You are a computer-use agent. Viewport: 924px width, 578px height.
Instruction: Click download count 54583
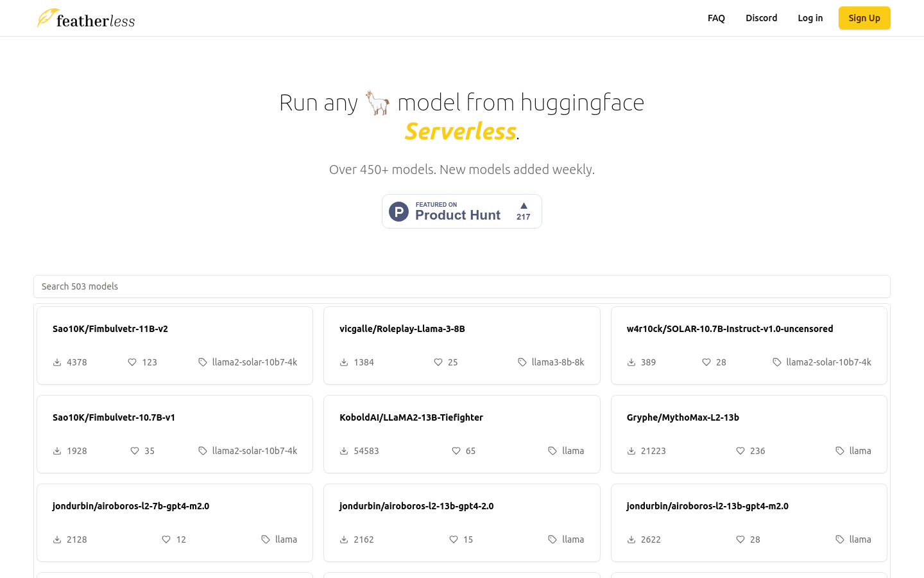pyautogui.click(x=366, y=451)
